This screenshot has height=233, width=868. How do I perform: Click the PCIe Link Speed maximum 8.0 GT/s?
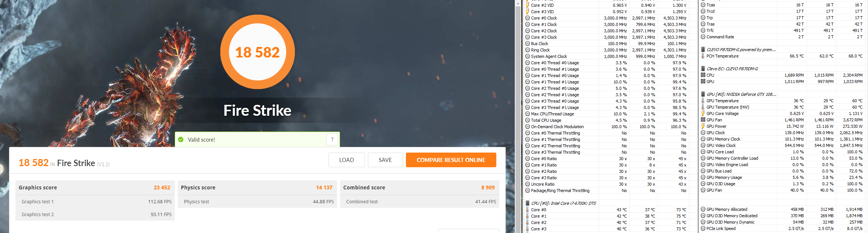[x=855, y=228]
